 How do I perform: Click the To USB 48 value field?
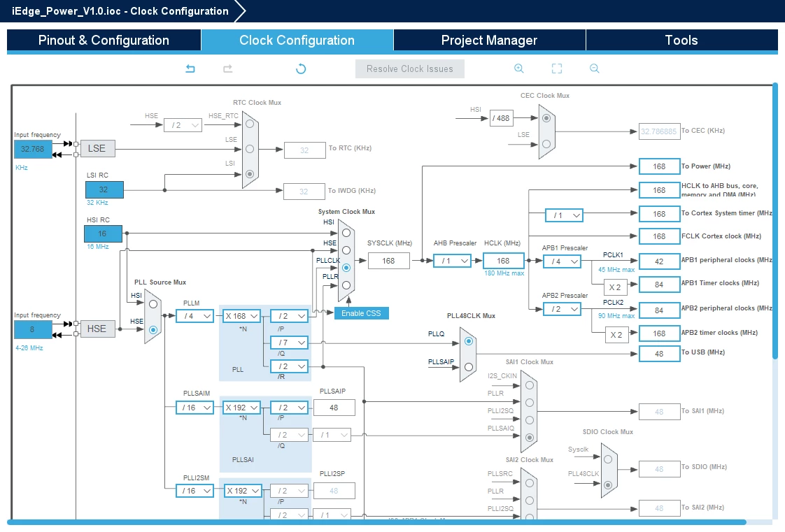pos(659,354)
